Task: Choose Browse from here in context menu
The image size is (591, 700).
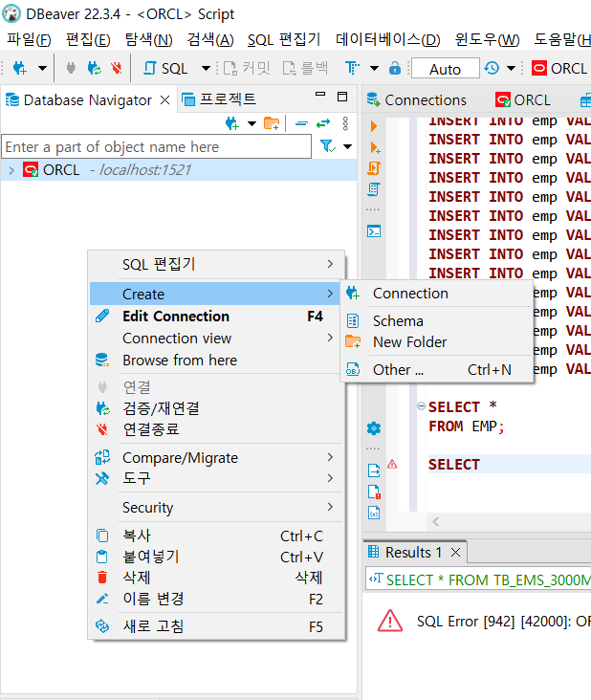Action: (x=217, y=361)
